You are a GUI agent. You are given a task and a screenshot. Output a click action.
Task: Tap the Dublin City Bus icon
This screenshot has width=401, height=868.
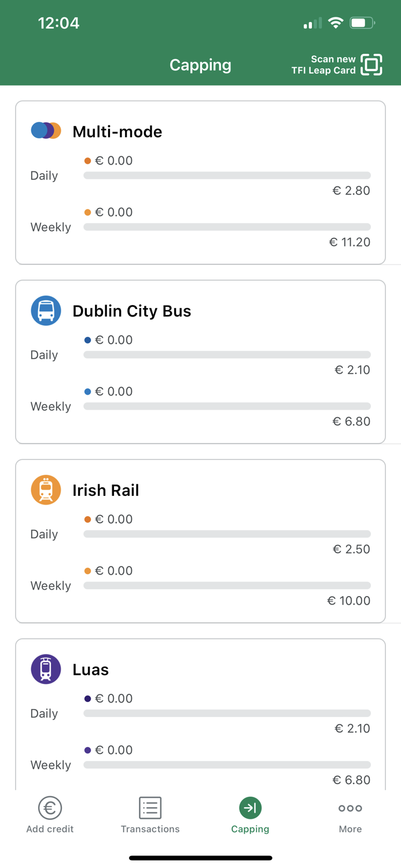tap(46, 311)
